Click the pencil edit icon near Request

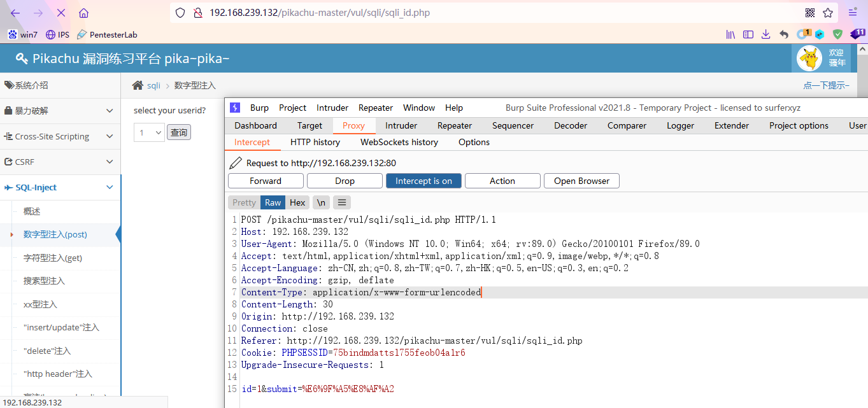(x=236, y=163)
